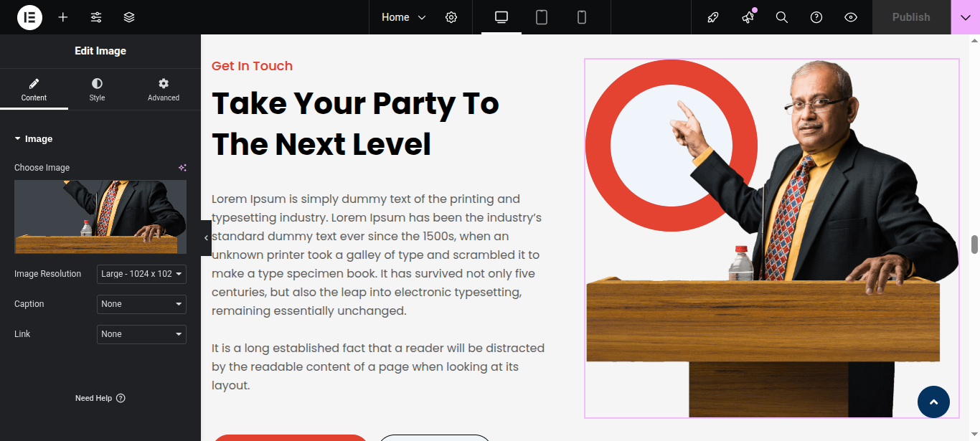This screenshot has height=441, width=980.
Task: Switch to mobile responsive view
Action: 582,17
